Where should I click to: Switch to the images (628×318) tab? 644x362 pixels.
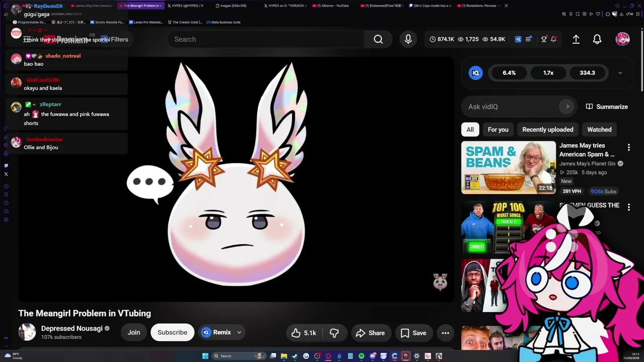pos(235,6)
